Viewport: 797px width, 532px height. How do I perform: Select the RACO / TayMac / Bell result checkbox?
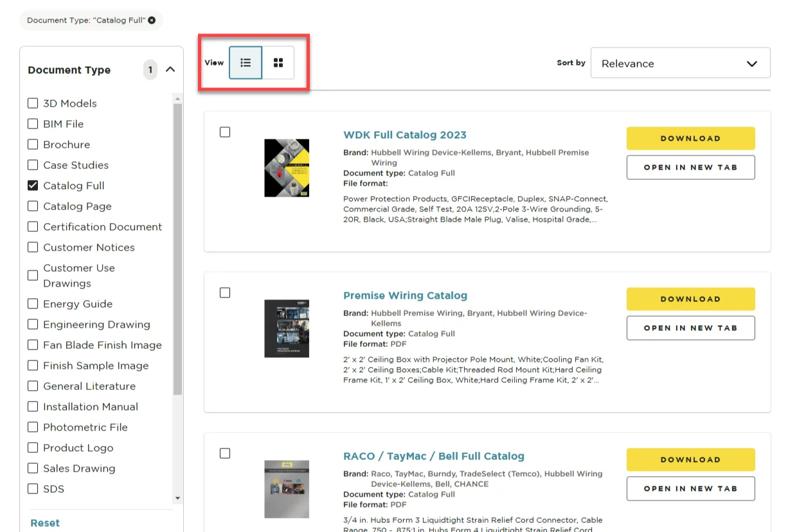[x=225, y=453]
